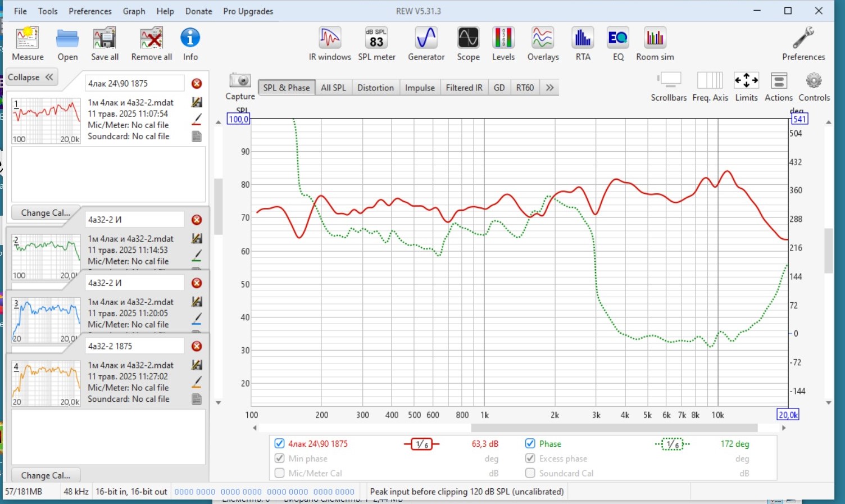Enable the Min phase checkbox
Viewport: 845px width, 504px height.
[x=279, y=458]
